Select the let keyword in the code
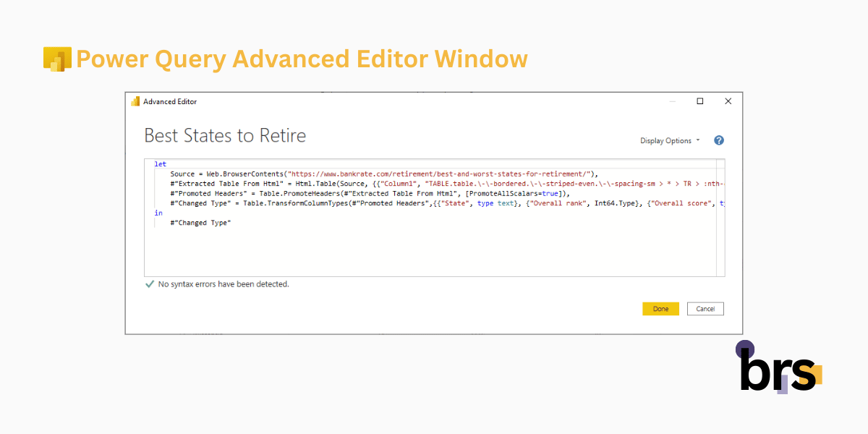This screenshot has width=868, height=434. pyautogui.click(x=159, y=163)
